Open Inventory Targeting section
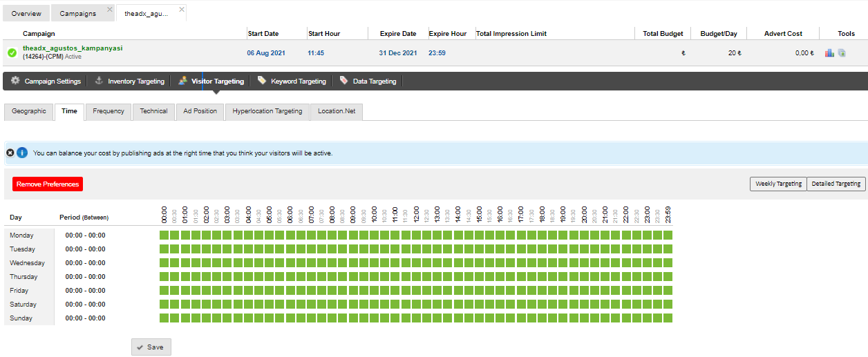Image resolution: width=868 pixels, height=357 pixels. (136, 81)
